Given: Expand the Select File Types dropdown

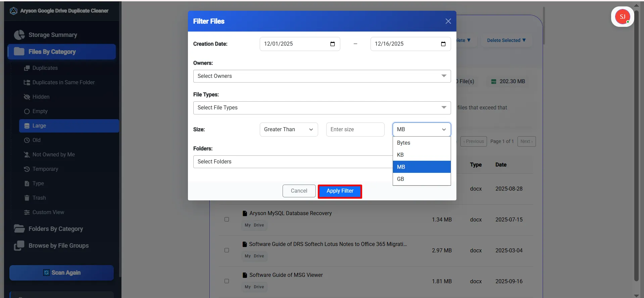Looking at the screenshot, I should (x=322, y=108).
